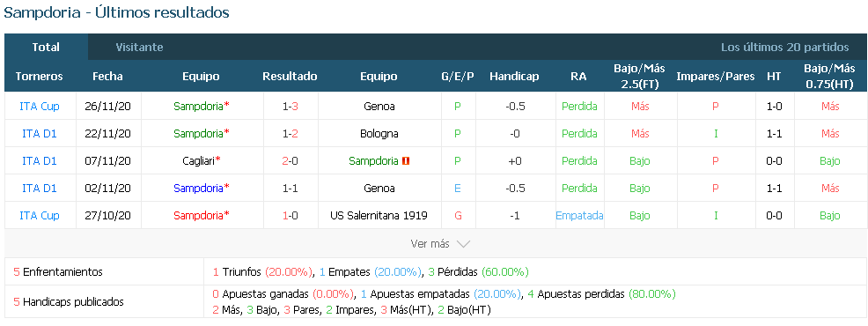Select the Total tab

(46, 47)
